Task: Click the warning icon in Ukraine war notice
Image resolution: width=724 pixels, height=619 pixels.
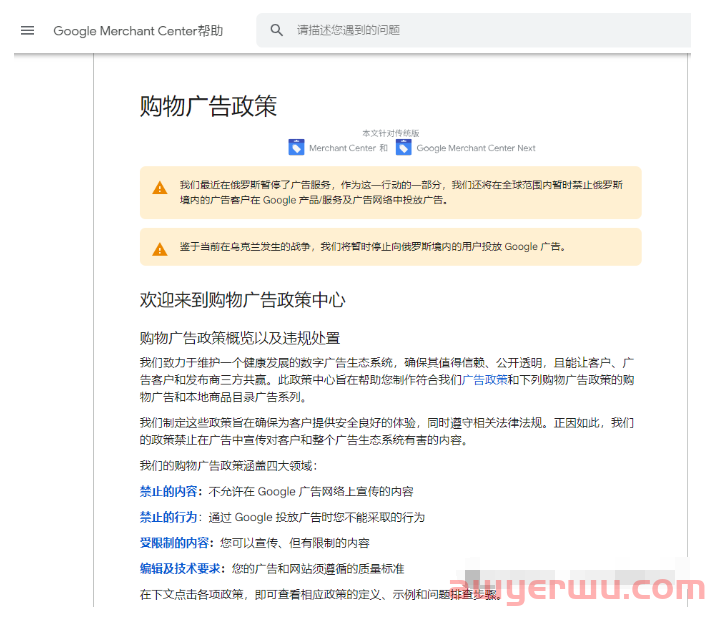Action: 160,249
